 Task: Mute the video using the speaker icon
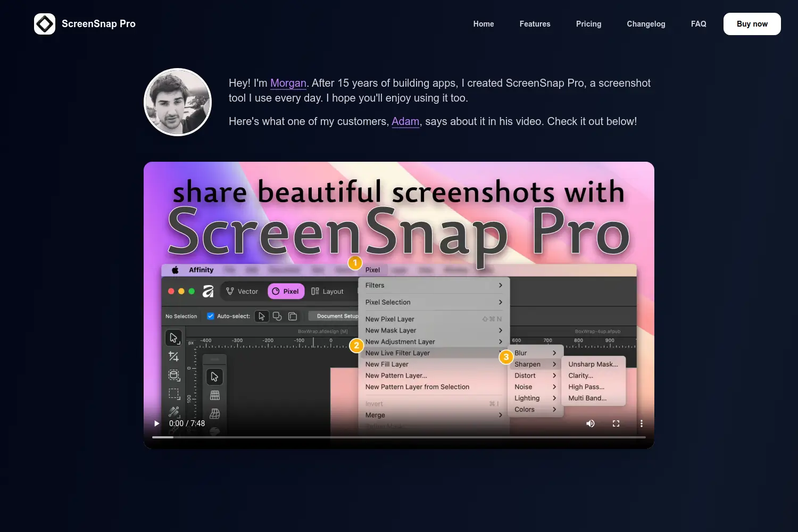(591, 423)
